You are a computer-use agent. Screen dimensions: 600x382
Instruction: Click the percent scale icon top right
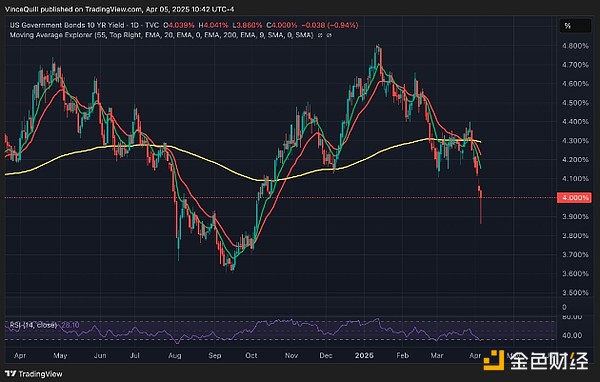click(567, 26)
